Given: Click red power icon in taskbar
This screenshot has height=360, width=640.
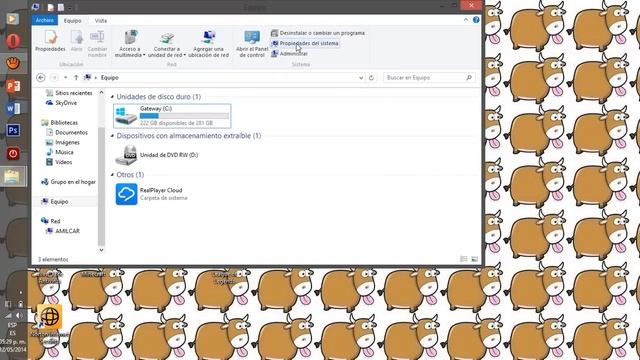Looking at the screenshot, I should (13, 153).
